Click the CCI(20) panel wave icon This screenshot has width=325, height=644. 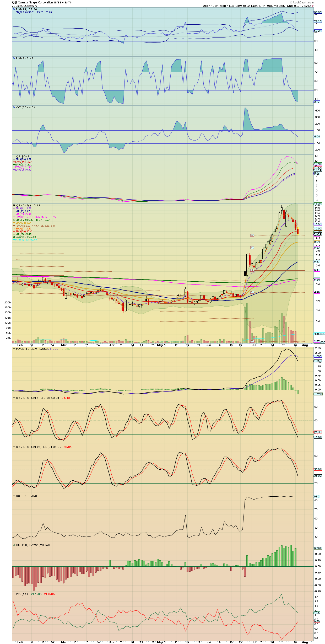14,107
